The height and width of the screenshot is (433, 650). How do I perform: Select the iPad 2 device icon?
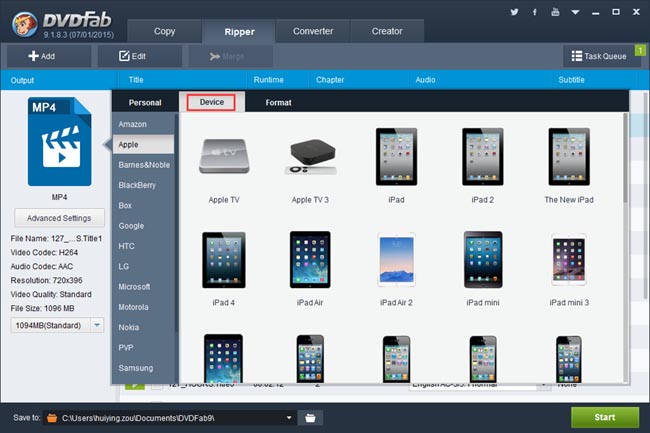pos(483,157)
